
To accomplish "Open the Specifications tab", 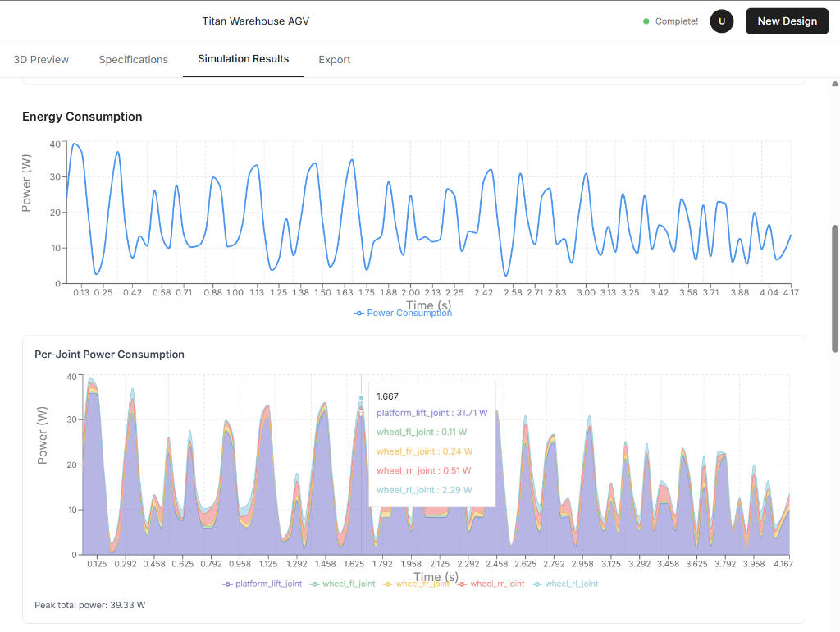I will coord(133,59).
